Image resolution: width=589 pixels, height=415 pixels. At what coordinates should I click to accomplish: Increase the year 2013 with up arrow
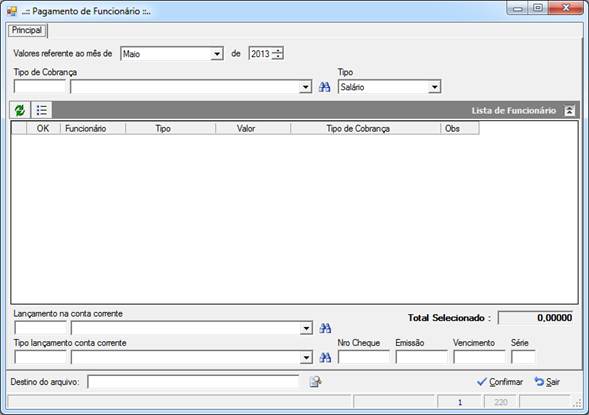277,51
